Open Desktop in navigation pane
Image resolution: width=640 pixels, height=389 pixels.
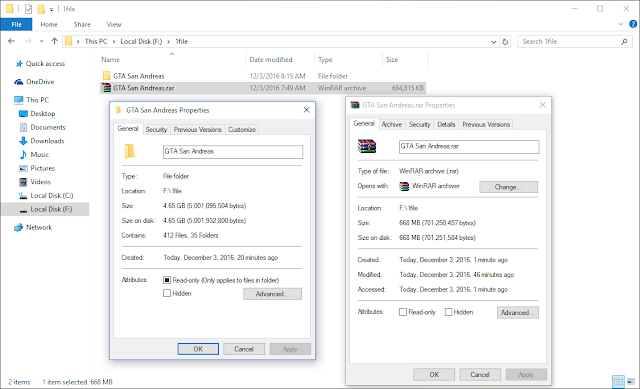[x=42, y=113]
